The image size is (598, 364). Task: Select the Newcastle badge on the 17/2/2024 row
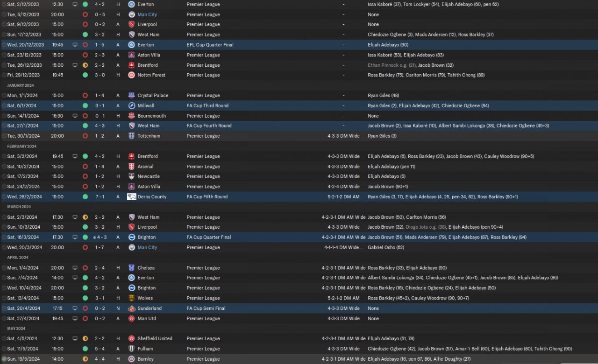click(x=132, y=176)
